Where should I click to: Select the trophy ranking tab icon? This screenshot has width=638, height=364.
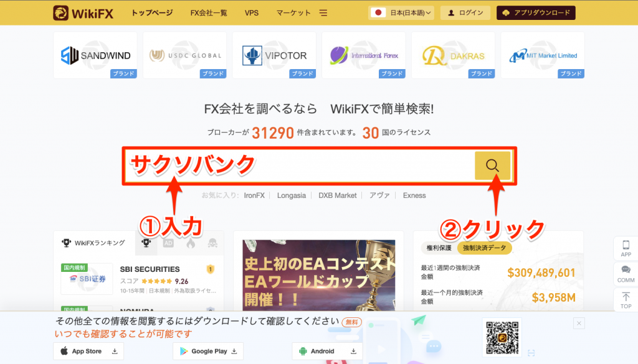(146, 243)
